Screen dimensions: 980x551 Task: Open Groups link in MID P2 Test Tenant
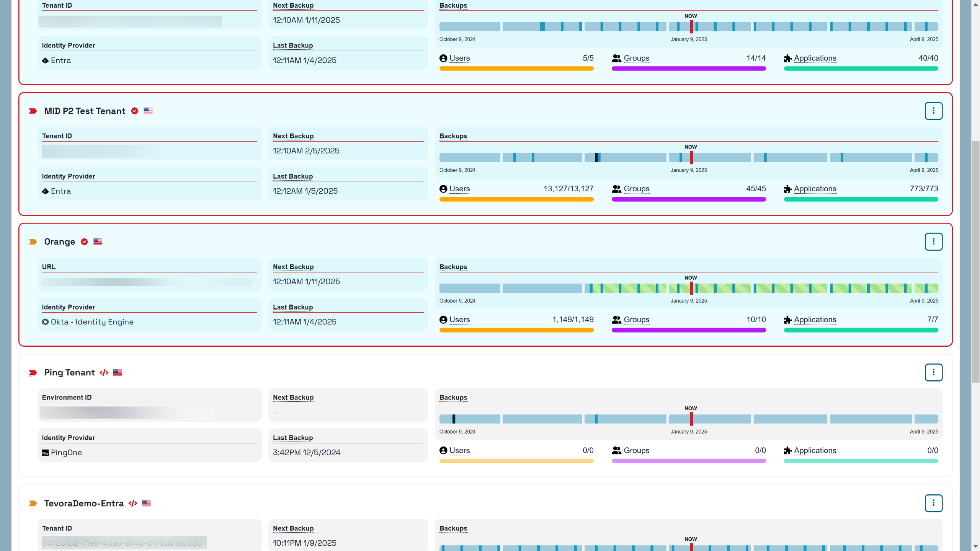(636, 189)
